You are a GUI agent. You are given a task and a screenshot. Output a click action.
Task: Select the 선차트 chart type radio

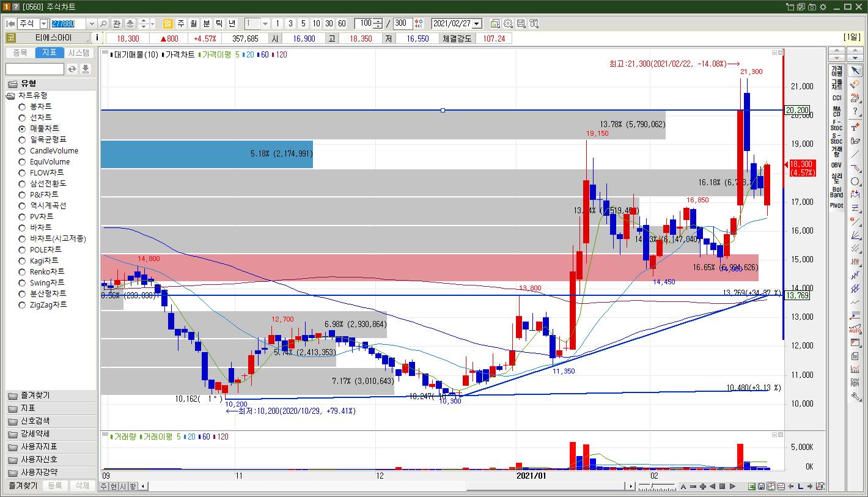(x=22, y=117)
